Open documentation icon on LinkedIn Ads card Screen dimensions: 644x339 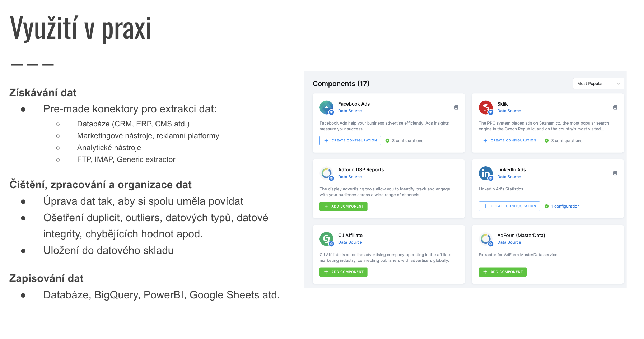615,173
